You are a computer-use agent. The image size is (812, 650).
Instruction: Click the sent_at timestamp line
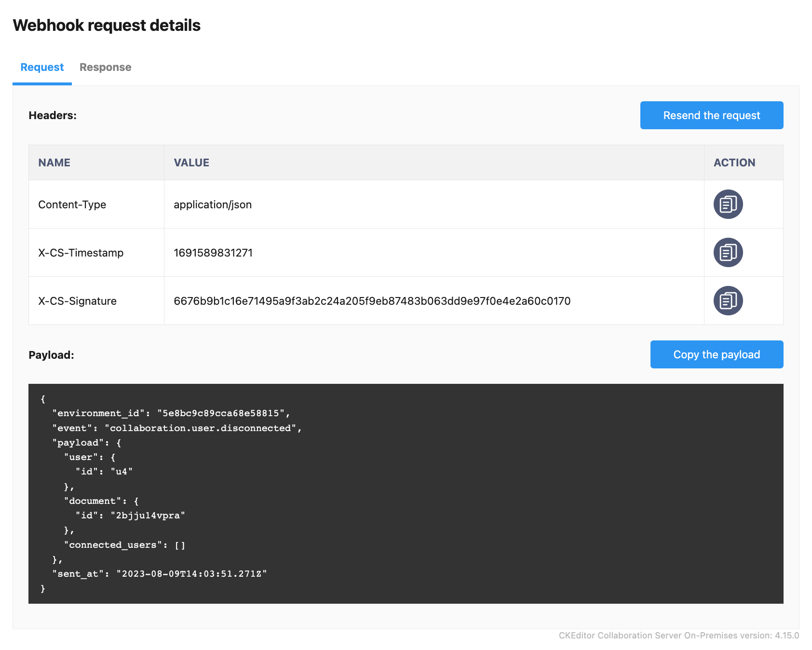[160, 574]
